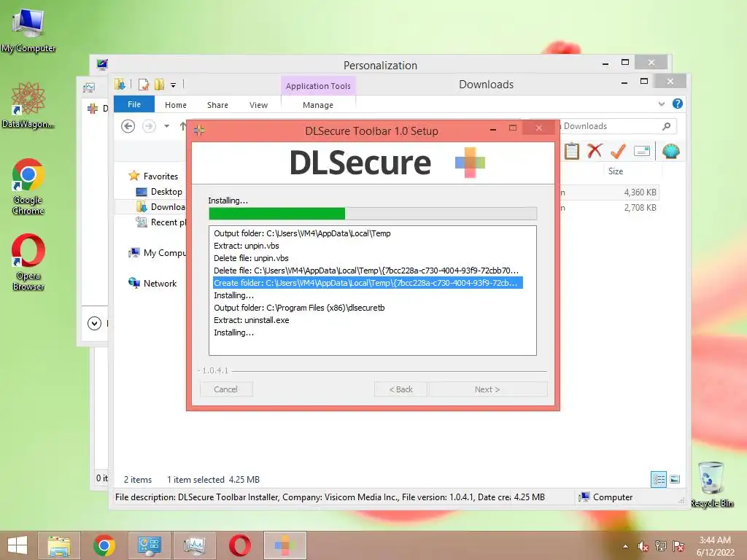Click the 4,360 KB file size cell
747x560 pixels.
(x=640, y=192)
